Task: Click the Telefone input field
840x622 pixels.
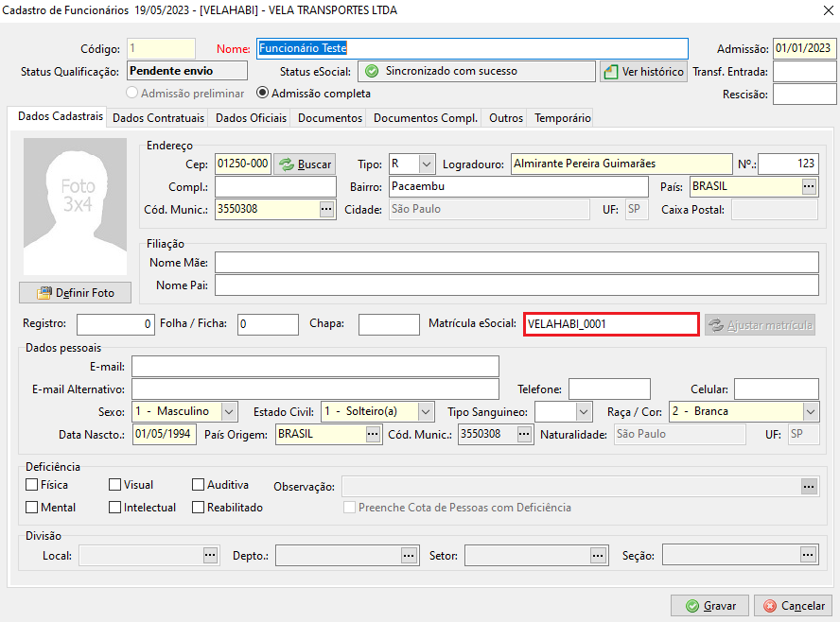Action: click(x=609, y=389)
